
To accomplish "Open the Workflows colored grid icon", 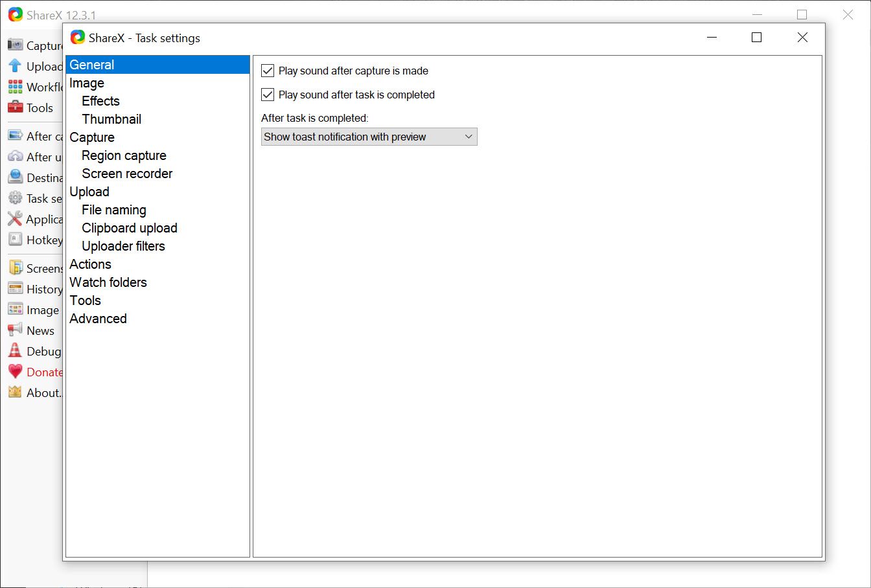I will point(16,87).
